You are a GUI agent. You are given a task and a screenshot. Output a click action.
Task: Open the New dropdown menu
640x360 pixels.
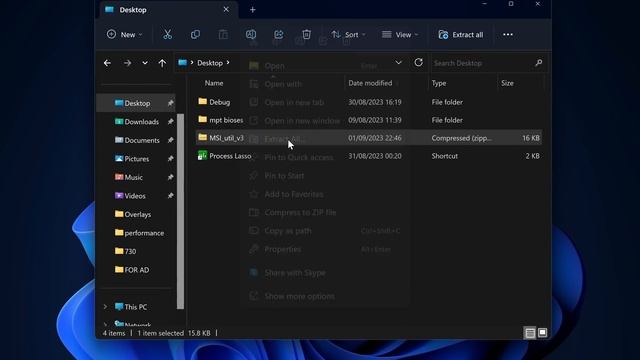[124, 35]
